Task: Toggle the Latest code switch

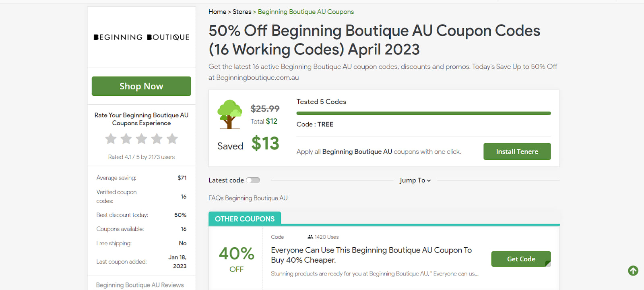Action: tap(253, 180)
